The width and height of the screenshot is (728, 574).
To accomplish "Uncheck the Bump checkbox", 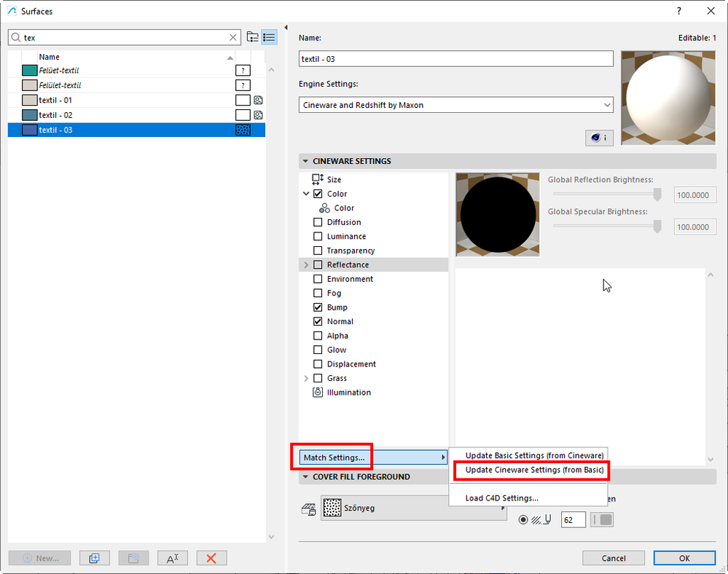I will [x=318, y=307].
